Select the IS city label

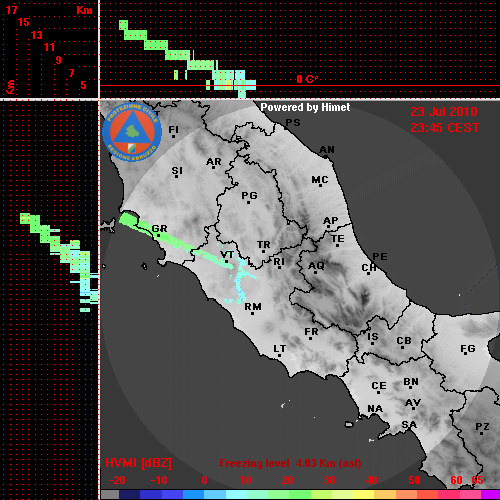(373, 337)
